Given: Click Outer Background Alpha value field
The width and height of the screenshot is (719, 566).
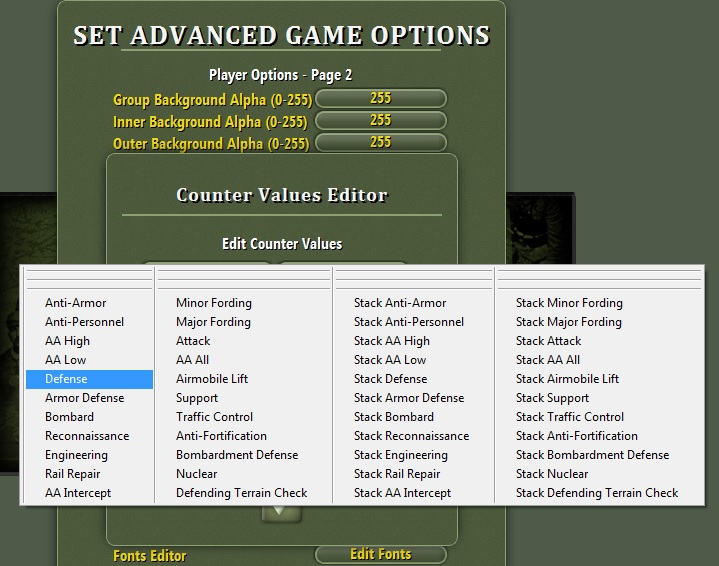Looking at the screenshot, I should pos(381,142).
